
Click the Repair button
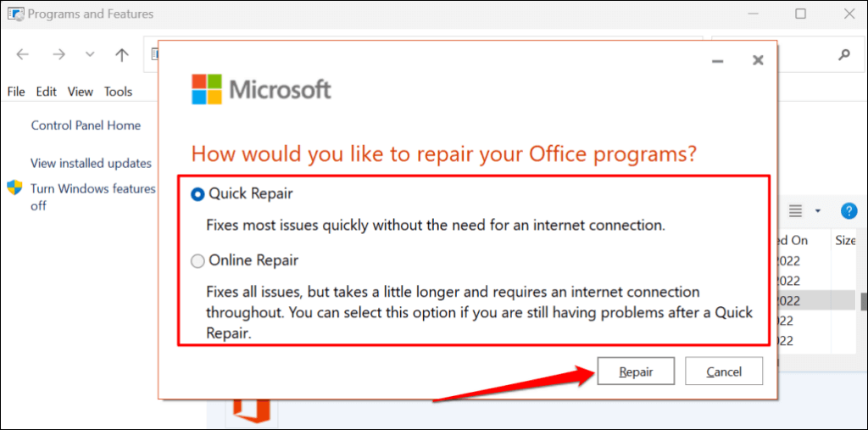click(x=636, y=371)
